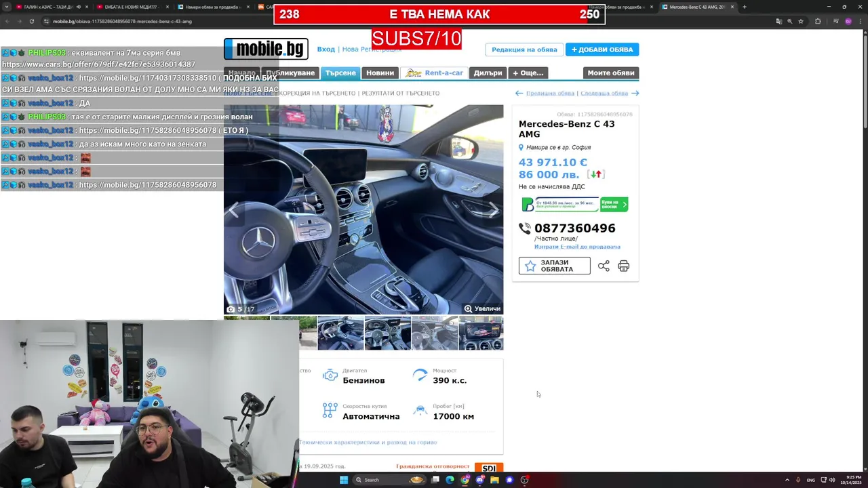Click the Гражданска отговорност link
Image resolution: width=868 pixels, height=488 pixels.
point(433,466)
